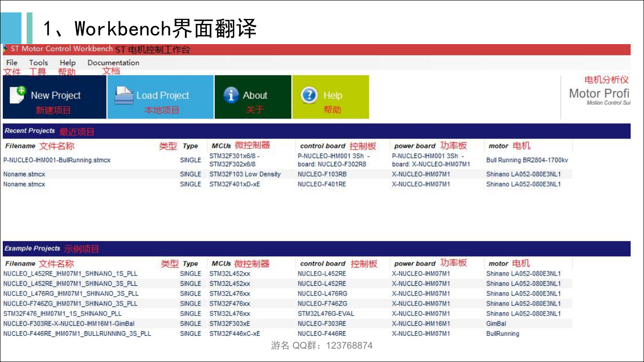Click the NUCLEO-F103RB control board cell
The width and height of the screenshot is (644, 362).
pyautogui.click(x=322, y=174)
